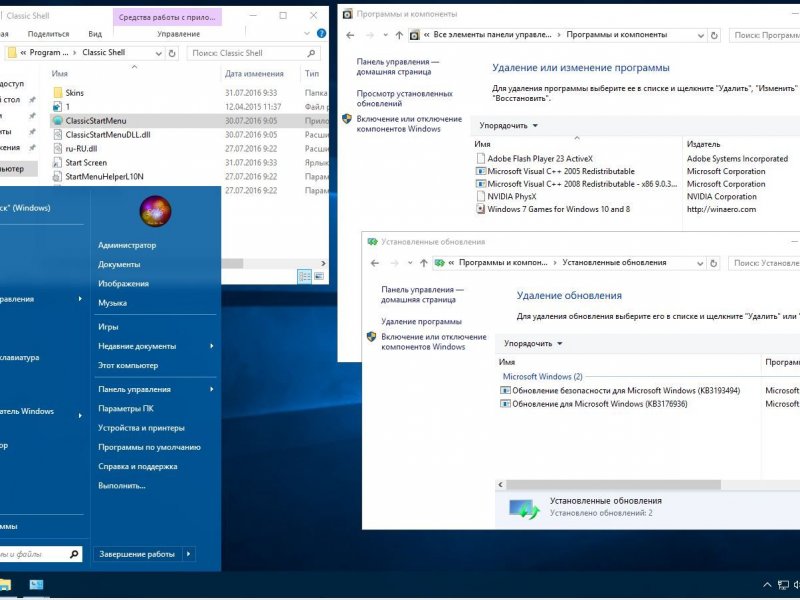800x600 pixels.
Task: Open address dropdown in Programs and Components window
Action: [x=701, y=35]
